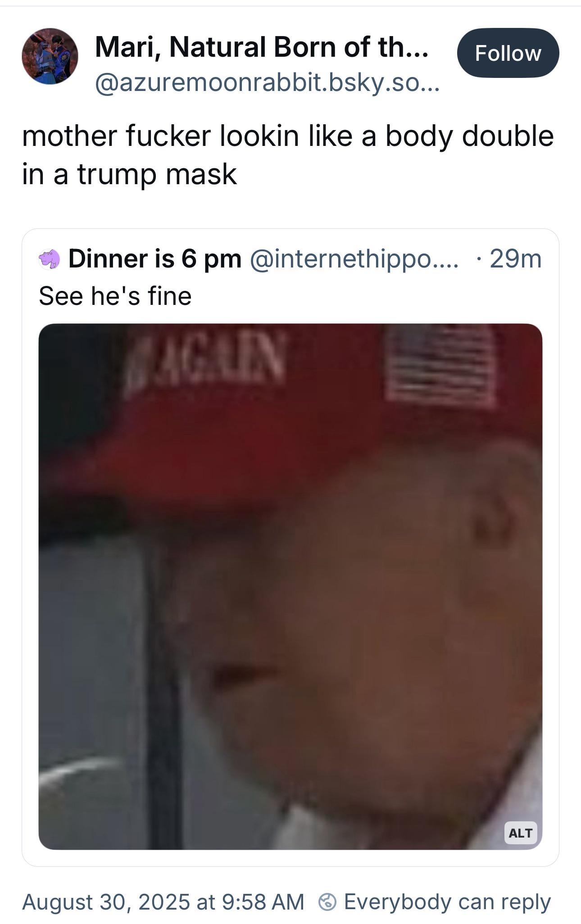Click the globe reply-settings icon
The width and height of the screenshot is (581, 924).
point(327,902)
